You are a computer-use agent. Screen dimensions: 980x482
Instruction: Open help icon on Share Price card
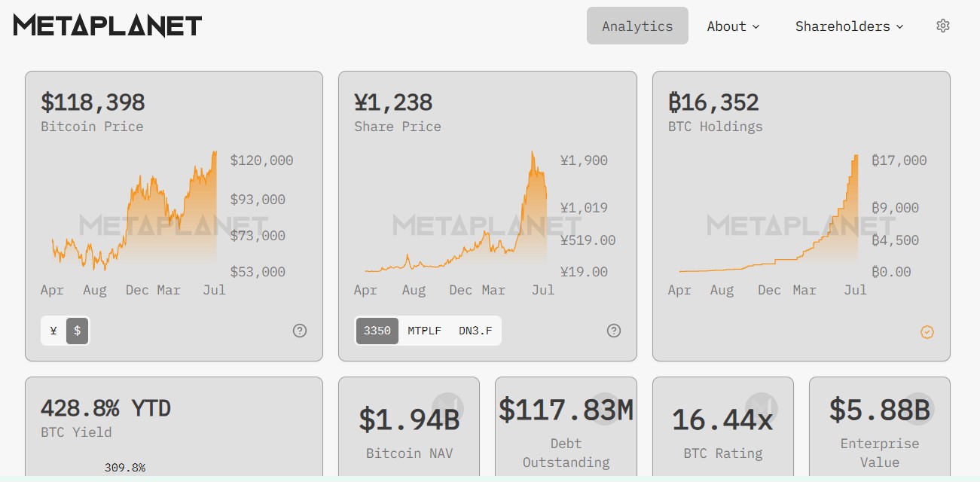[614, 331]
